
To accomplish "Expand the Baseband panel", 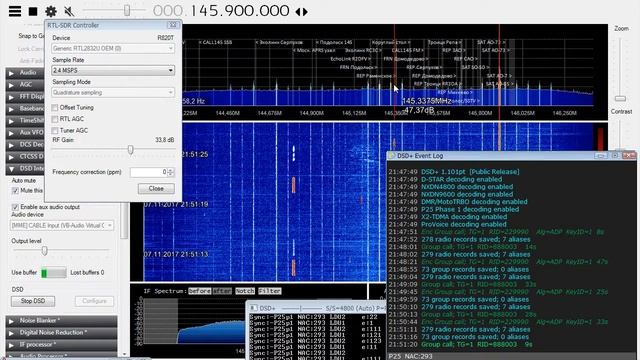I will coord(25,109).
